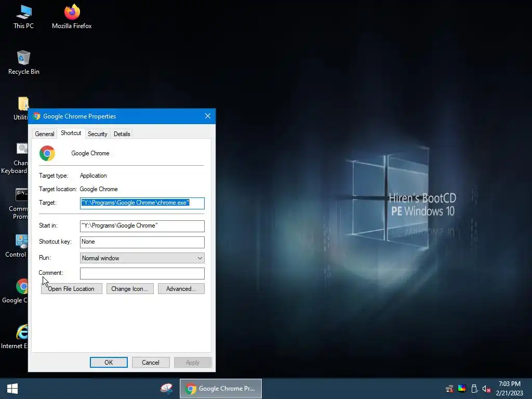Click the large Chrome logo in Properties dialog
The width and height of the screenshot is (532, 399).
tap(47, 153)
